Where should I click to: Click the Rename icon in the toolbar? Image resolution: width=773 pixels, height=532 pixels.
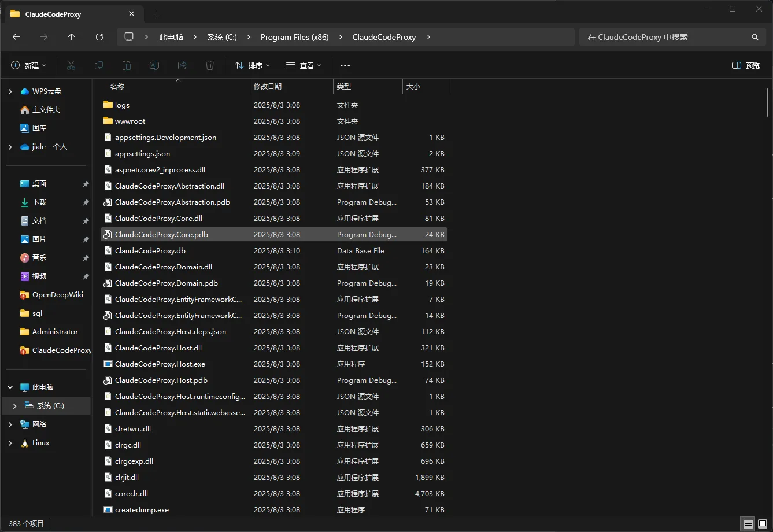(154, 65)
